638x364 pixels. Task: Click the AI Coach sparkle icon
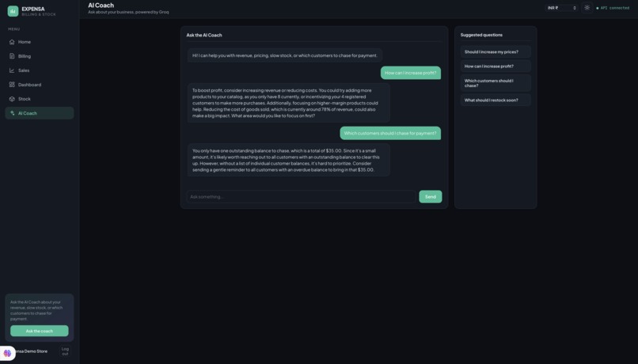pos(12,113)
